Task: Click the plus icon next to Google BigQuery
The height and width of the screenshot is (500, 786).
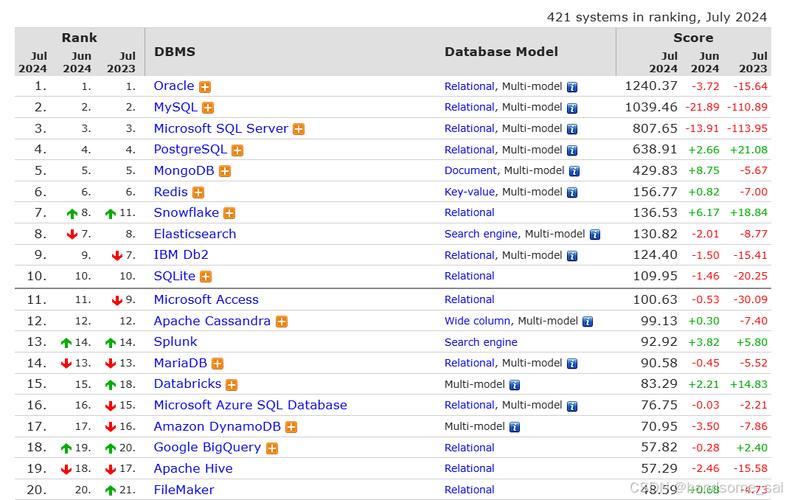Action: (272, 448)
